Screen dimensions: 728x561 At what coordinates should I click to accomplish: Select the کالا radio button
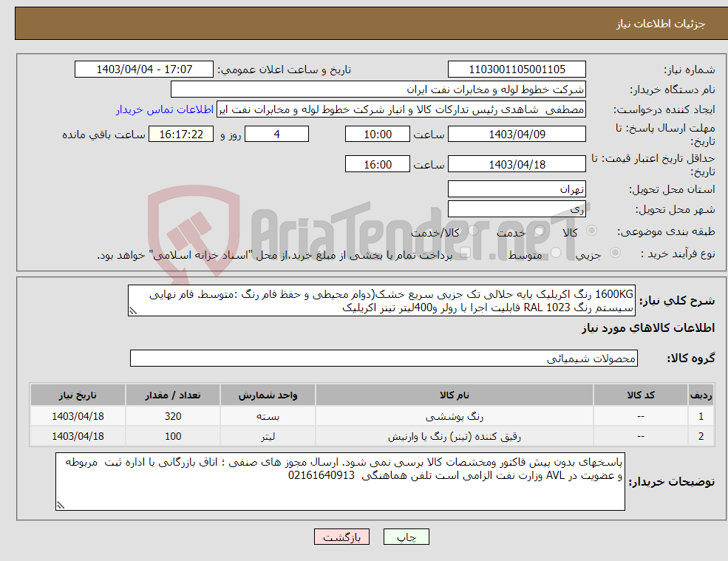591,231
